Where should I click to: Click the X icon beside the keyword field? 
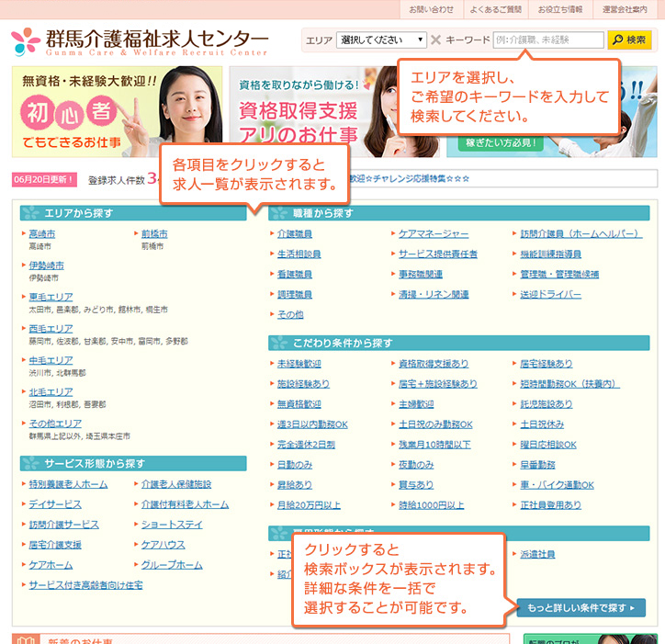[435, 40]
